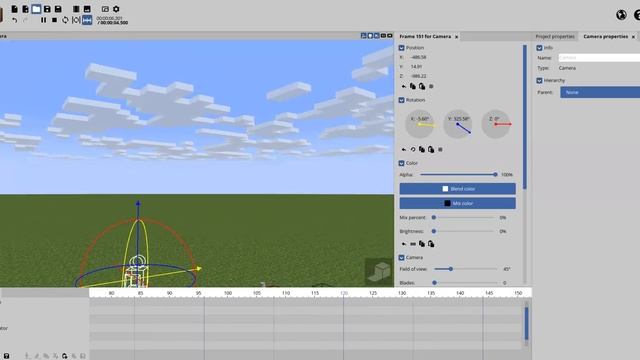Click the last small icon at viewport top-right
640x360 pixels.
click(x=389, y=36)
